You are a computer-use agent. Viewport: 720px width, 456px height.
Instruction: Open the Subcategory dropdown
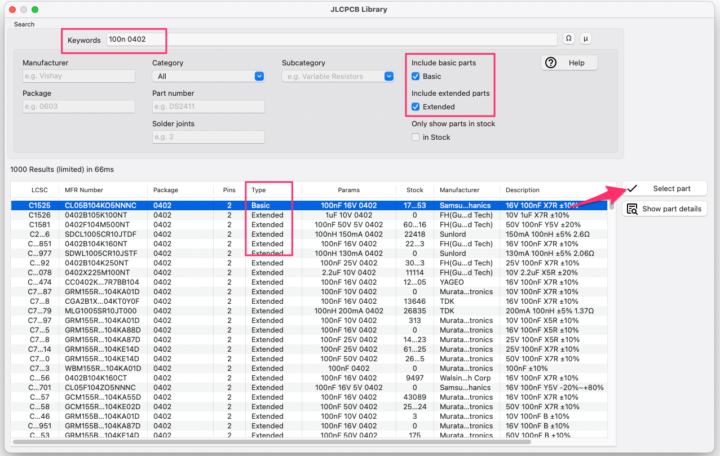[x=338, y=76]
